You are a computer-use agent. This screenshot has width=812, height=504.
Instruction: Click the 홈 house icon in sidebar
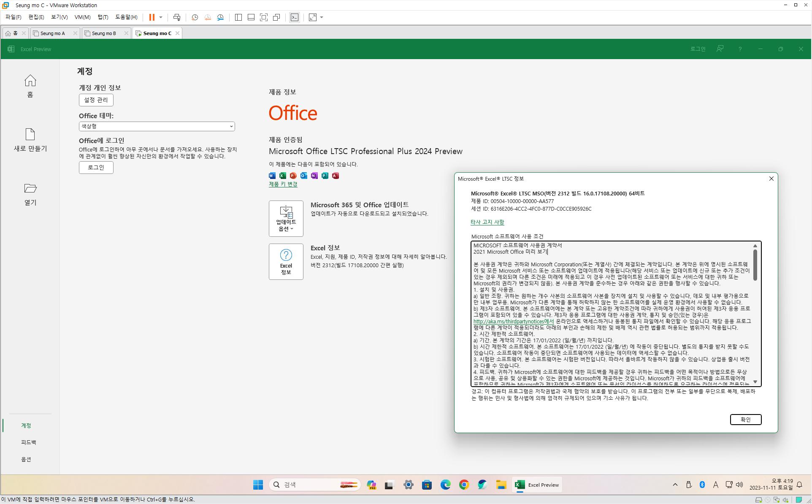pyautogui.click(x=30, y=81)
